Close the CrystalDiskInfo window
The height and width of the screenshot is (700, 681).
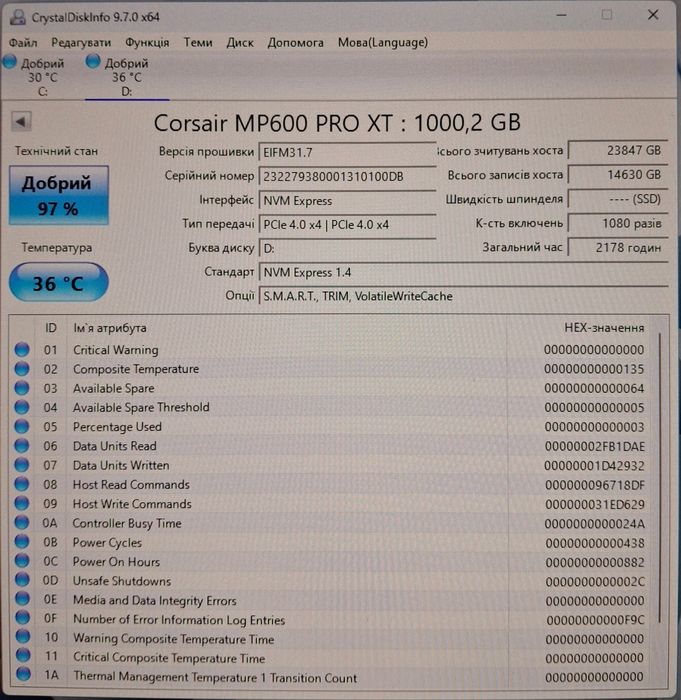(x=653, y=15)
